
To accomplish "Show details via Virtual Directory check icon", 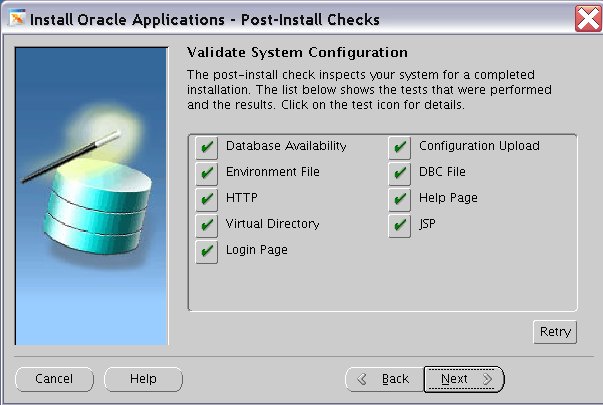I will click(207, 225).
